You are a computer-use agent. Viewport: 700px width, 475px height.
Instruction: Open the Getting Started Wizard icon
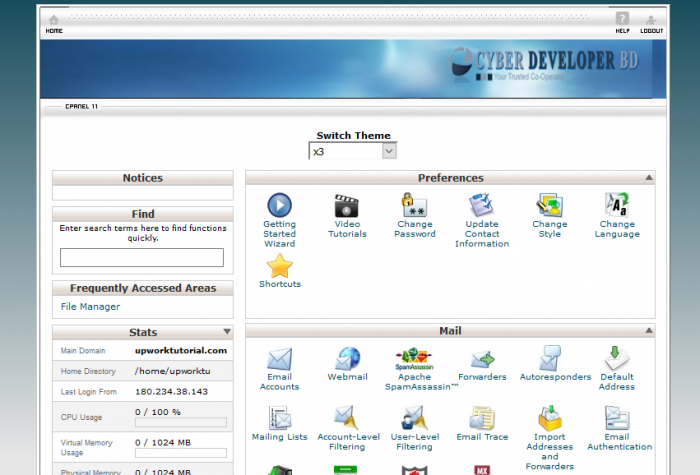coord(279,205)
